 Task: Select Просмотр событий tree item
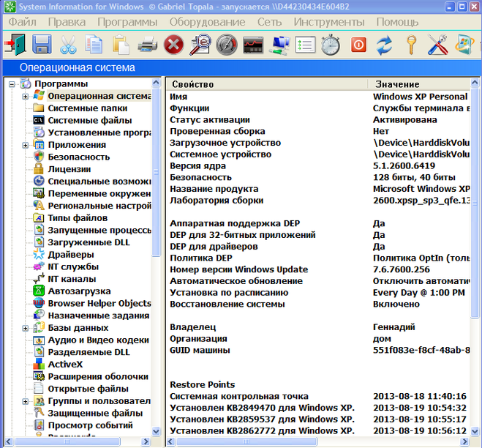[x=90, y=425]
